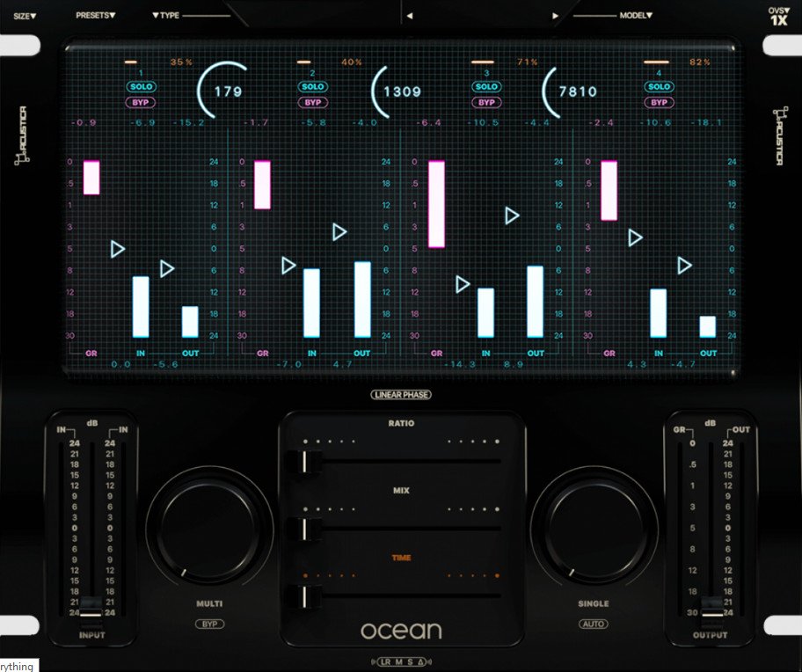Click band 4 triangle marker between GR and IN meters
802x672 pixels.
635,237
